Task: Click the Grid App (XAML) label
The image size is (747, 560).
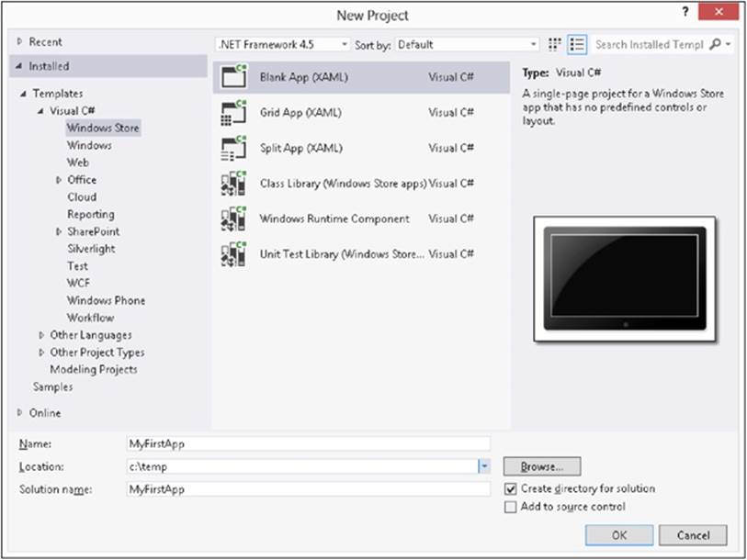Action: 300,112
